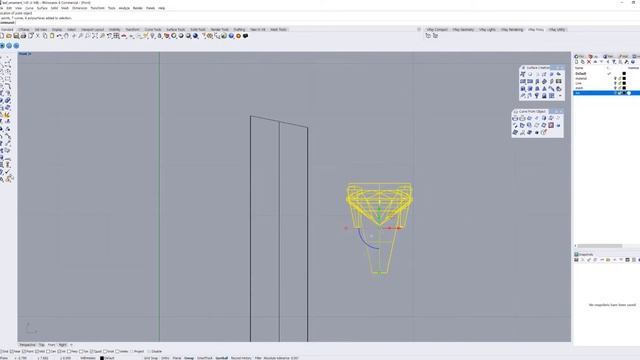Click the material layer color swatch
This screenshot has height=360, width=640.
[624, 78]
